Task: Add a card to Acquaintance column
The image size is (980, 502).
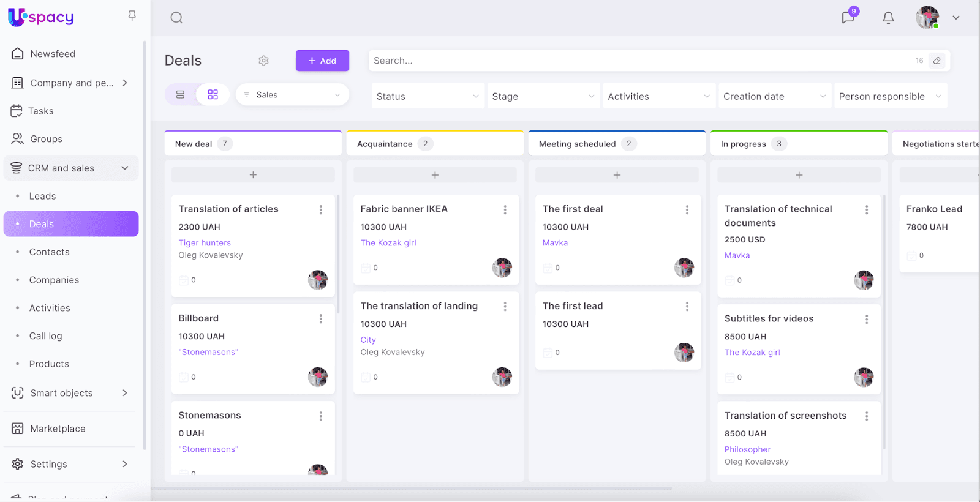Action: (435, 175)
